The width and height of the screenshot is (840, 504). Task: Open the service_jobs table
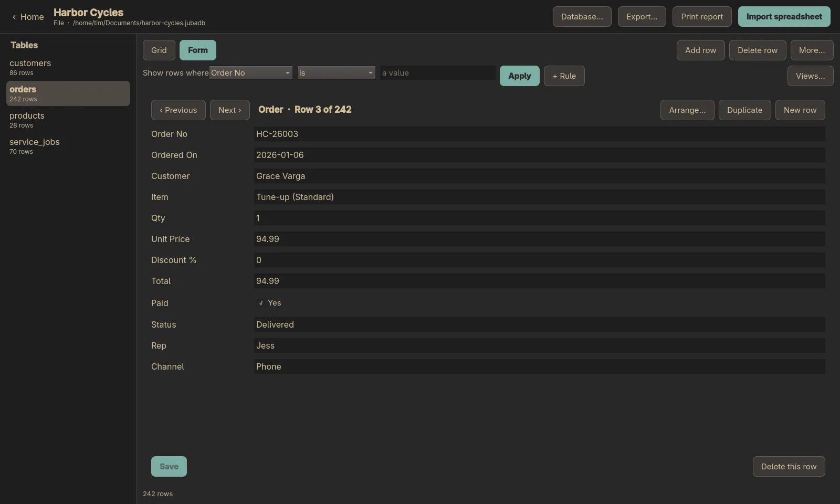[x=68, y=146]
